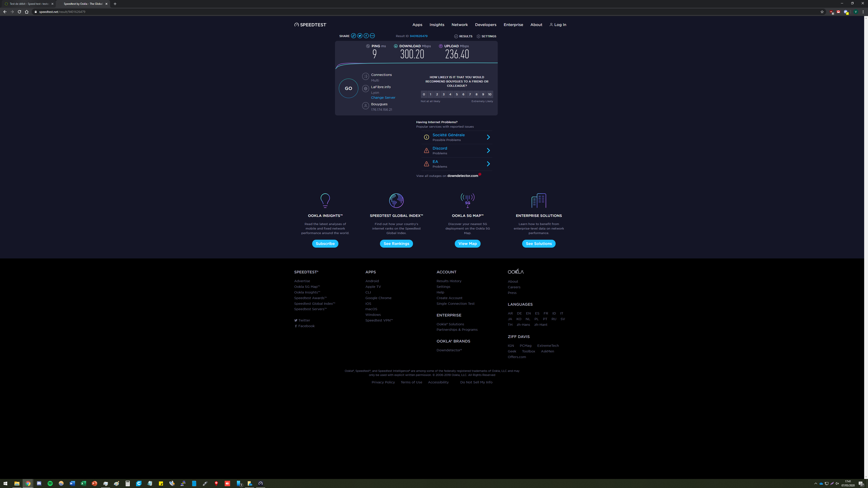The height and width of the screenshot is (488, 868).
Task: Open Calculator from the taskbar
Action: pos(128,484)
